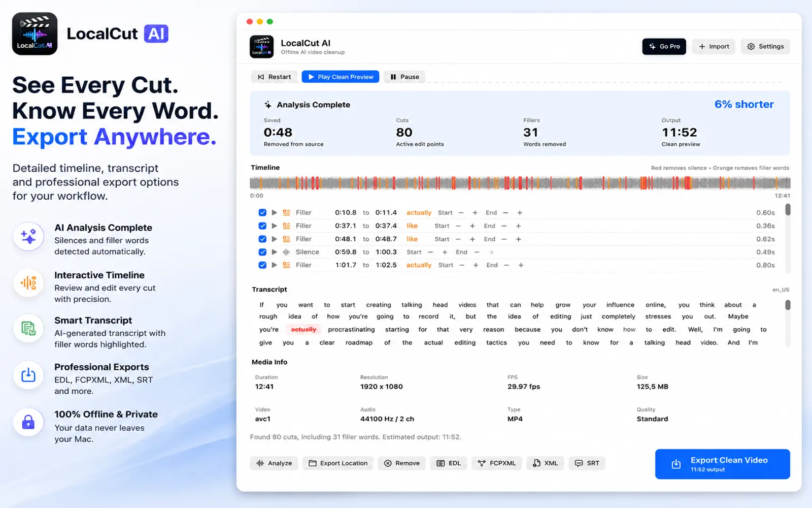The height and width of the screenshot is (508, 812).
Task: Pause the preview playback
Action: point(404,77)
